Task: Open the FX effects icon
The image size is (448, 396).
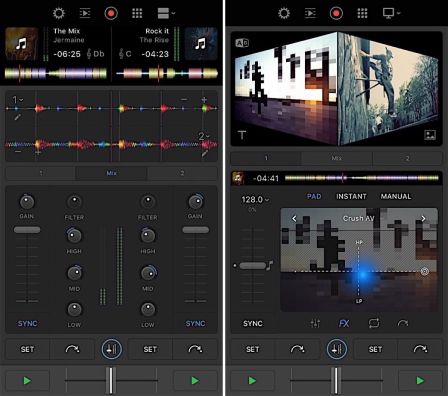Action: pos(344,323)
